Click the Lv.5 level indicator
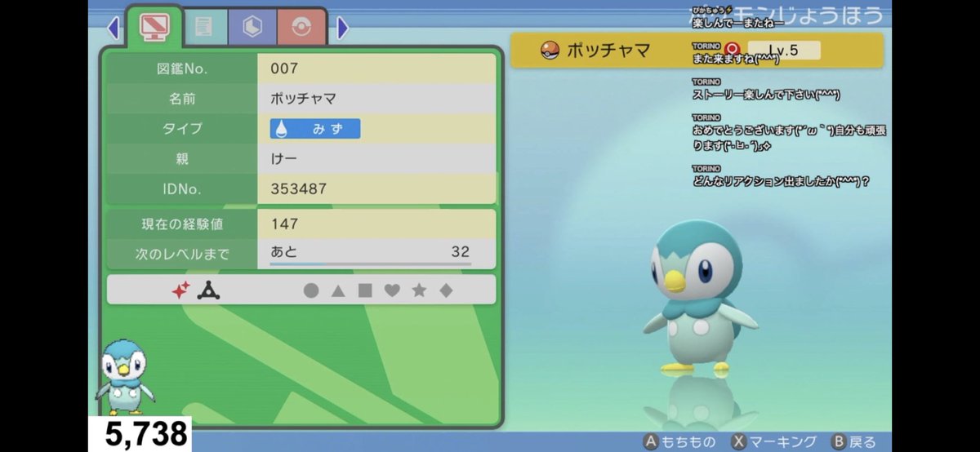The width and height of the screenshot is (980, 452). coord(783,51)
